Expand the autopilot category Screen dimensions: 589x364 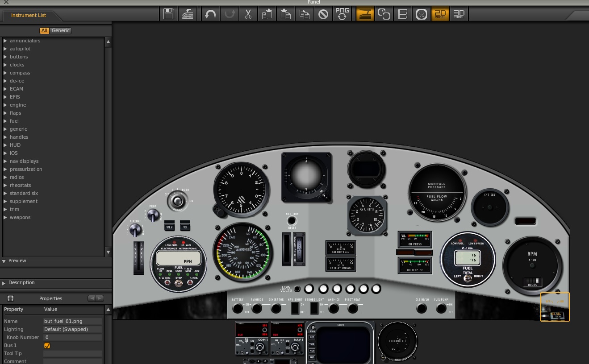[x=5, y=49]
